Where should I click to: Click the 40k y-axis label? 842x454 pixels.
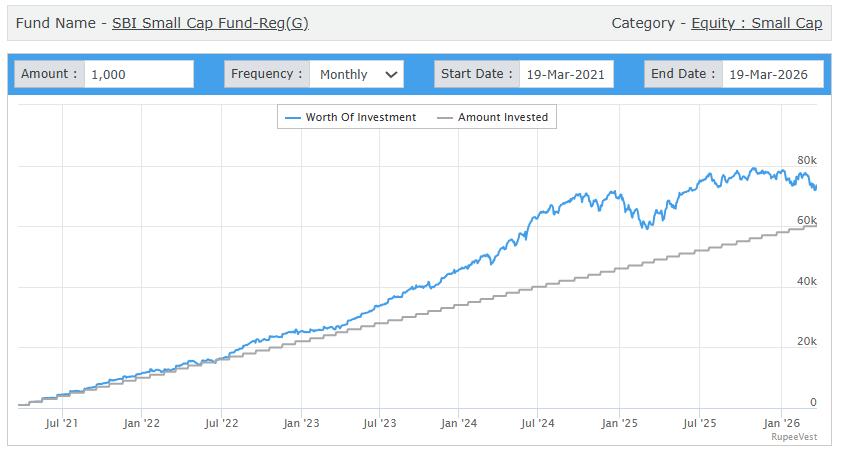point(807,281)
